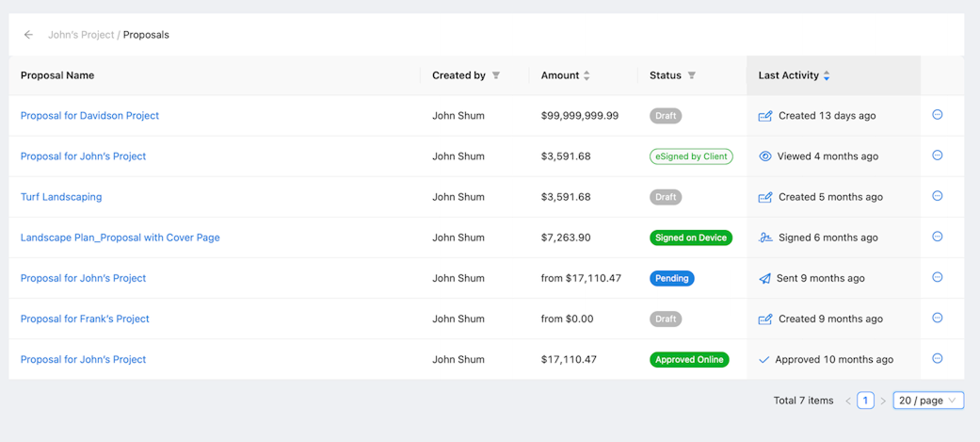
Task: Click the created icon beside Created 13 days ago
Action: tap(765, 116)
